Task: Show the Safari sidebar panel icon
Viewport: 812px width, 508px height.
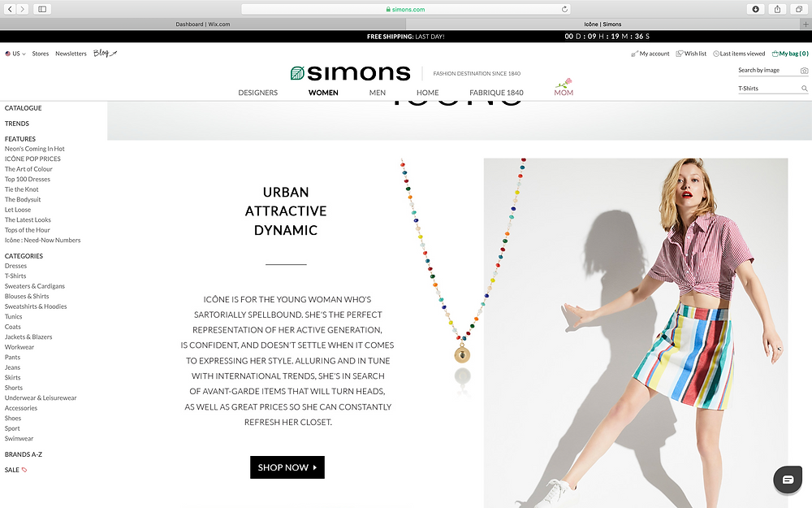Action: click(x=42, y=9)
